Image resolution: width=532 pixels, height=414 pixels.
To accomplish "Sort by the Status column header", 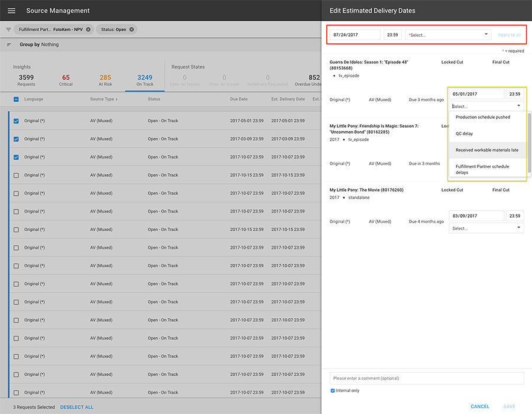I will [154, 99].
